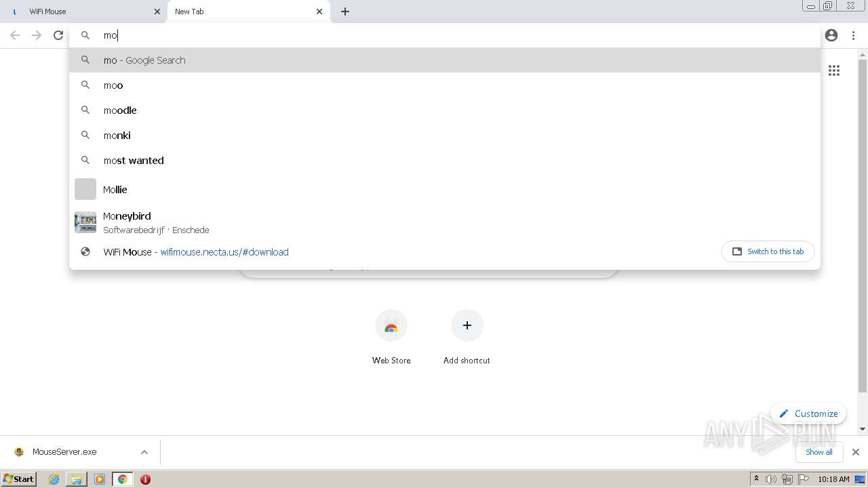Choose the 'monki' suggestion
The height and width of the screenshot is (488, 868).
444,136
